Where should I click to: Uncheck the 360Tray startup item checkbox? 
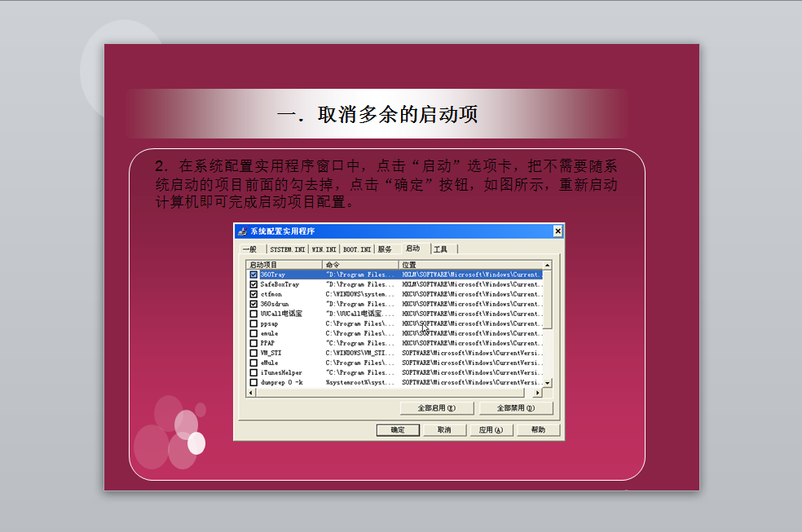(253, 275)
